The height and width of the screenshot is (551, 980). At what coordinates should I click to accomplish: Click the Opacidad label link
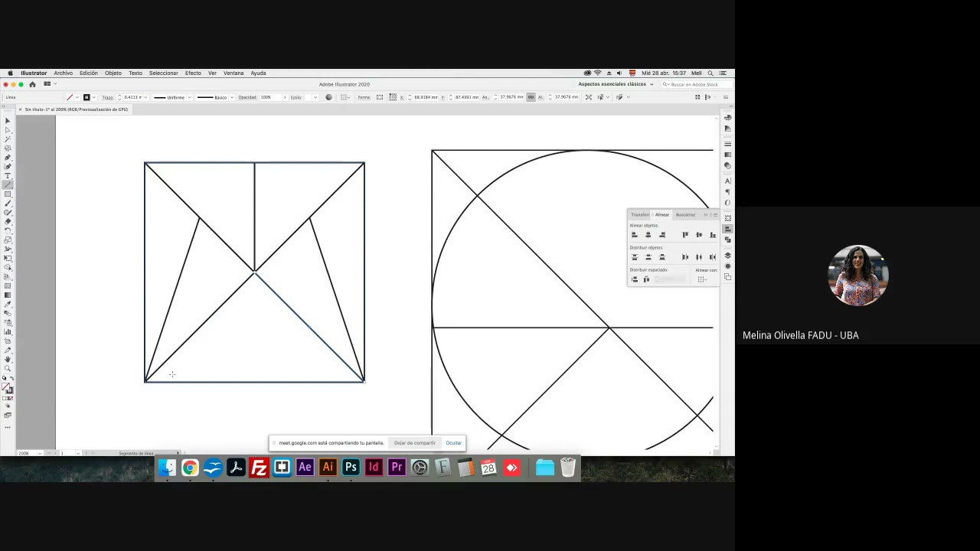tap(247, 97)
